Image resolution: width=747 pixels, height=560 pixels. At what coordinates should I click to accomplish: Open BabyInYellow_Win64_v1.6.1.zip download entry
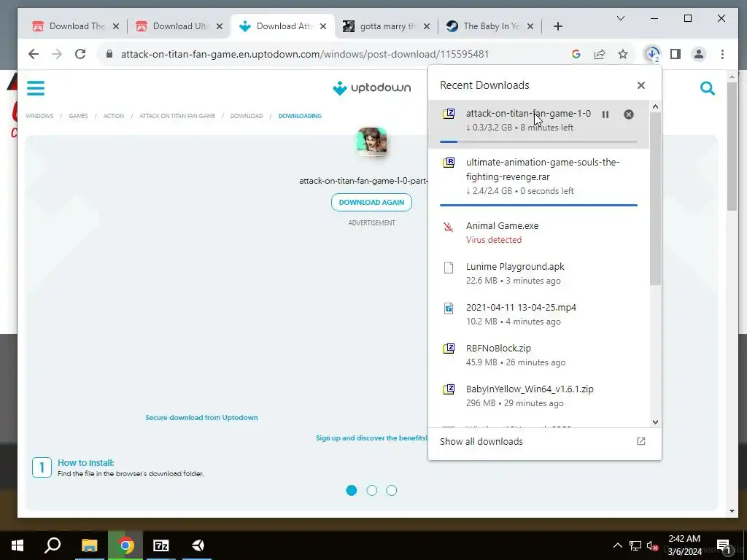539,396
